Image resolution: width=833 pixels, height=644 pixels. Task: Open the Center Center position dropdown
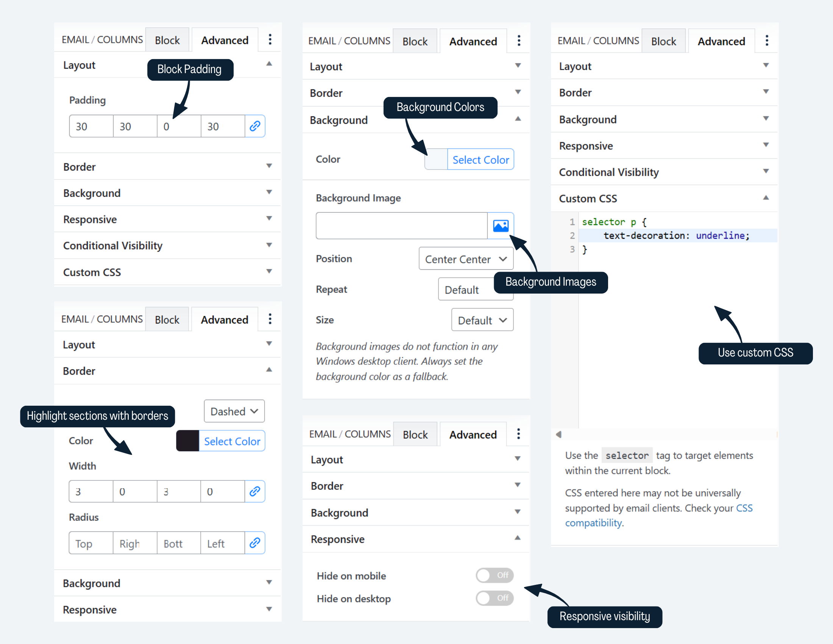tap(466, 259)
